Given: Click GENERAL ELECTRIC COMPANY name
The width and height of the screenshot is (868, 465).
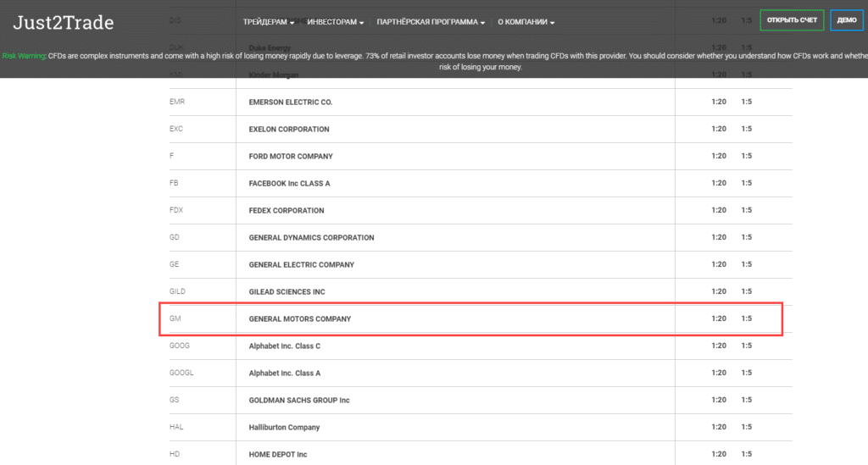Looking at the screenshot, I should pos(301,265).
